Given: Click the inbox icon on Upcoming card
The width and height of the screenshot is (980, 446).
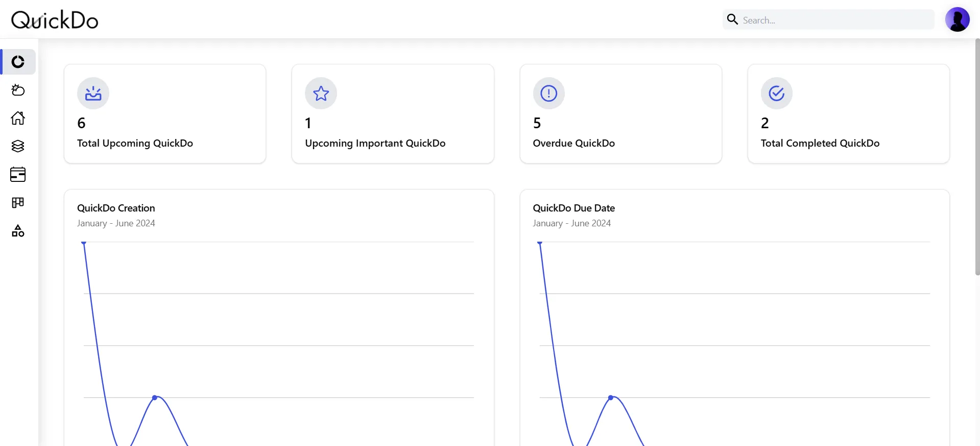Looking at the screenshot, I should (93, 93).
